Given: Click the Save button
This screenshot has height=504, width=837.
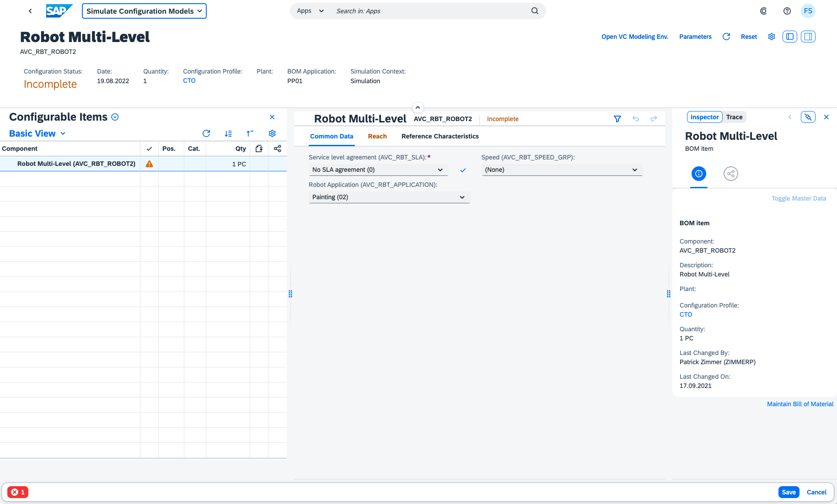Looking at the screenshot, I should (x=789, y=492).
